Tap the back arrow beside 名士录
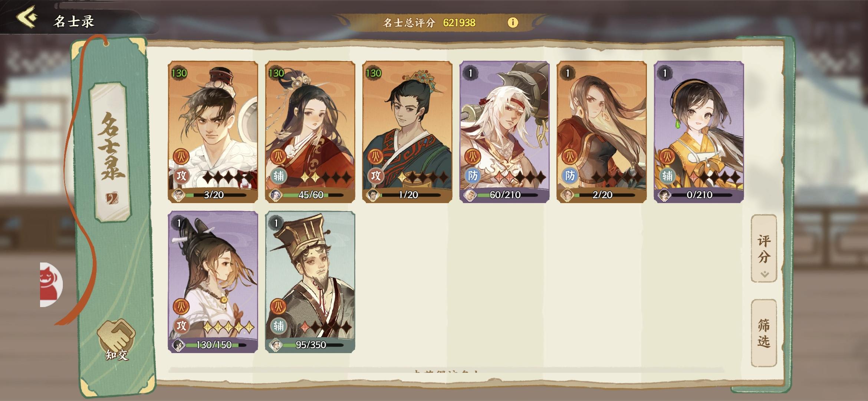This screenshot has height=401, width=868. click(x=27, y=17)
